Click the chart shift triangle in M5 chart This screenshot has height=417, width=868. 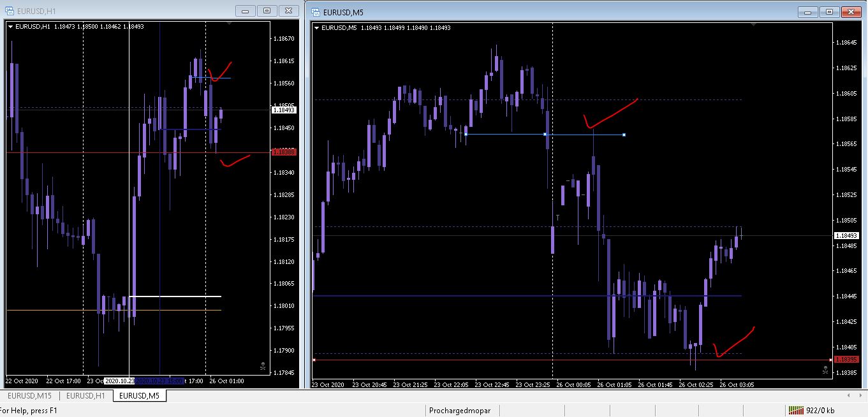(x=755, y=24)
